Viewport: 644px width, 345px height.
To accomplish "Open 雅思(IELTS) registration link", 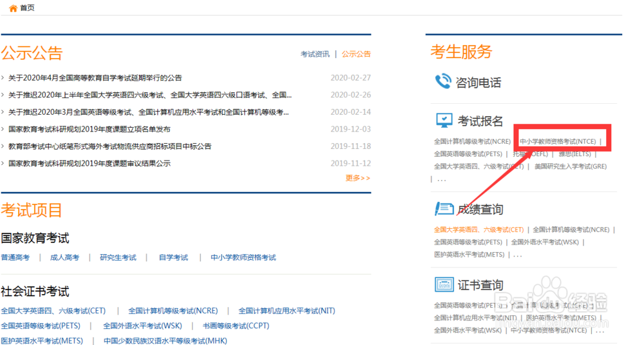I will coord(574,153).
